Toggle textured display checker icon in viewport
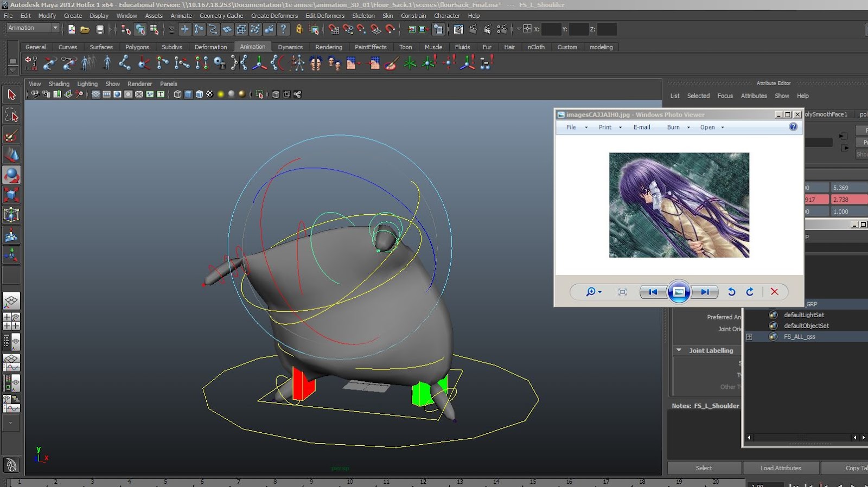Viewport: 868px width, 487px height. click(x=210, y=94)
